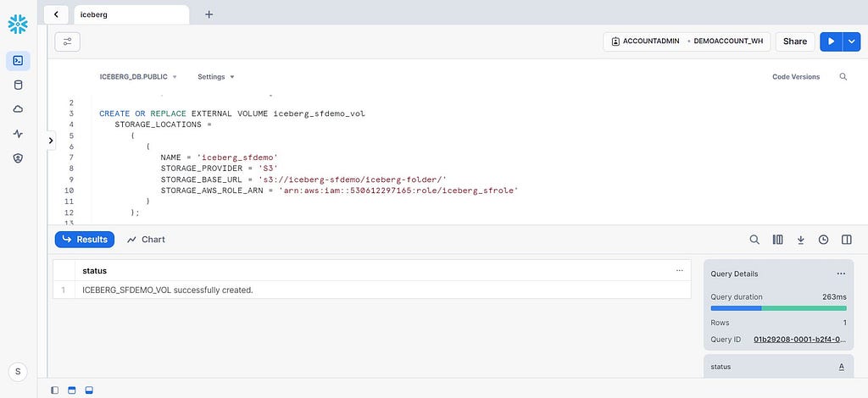The image size is (868, 398).
Task: Open status column options ellipsis
Action: (680, 270)
